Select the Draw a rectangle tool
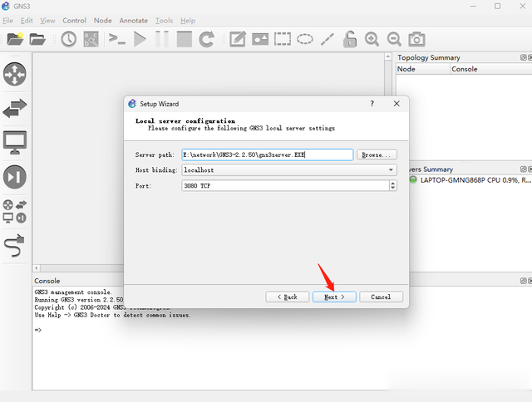This screenshot has width=532, height=402. pos(283,39)
